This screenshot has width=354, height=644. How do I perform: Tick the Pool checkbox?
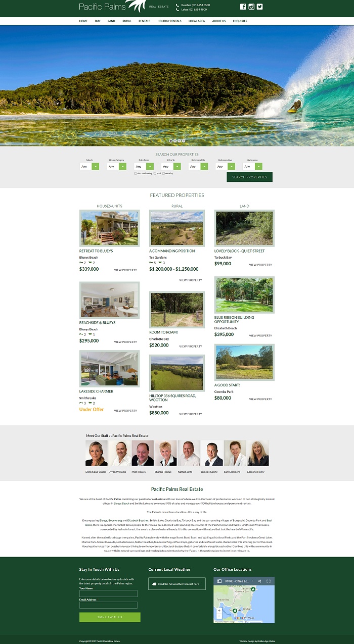coord(155,173)
